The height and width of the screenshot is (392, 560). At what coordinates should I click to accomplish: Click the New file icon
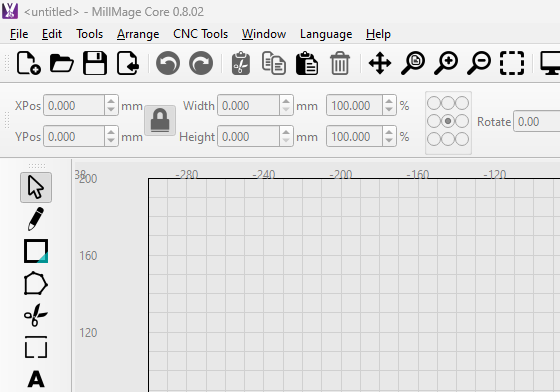tap(29, 63)
